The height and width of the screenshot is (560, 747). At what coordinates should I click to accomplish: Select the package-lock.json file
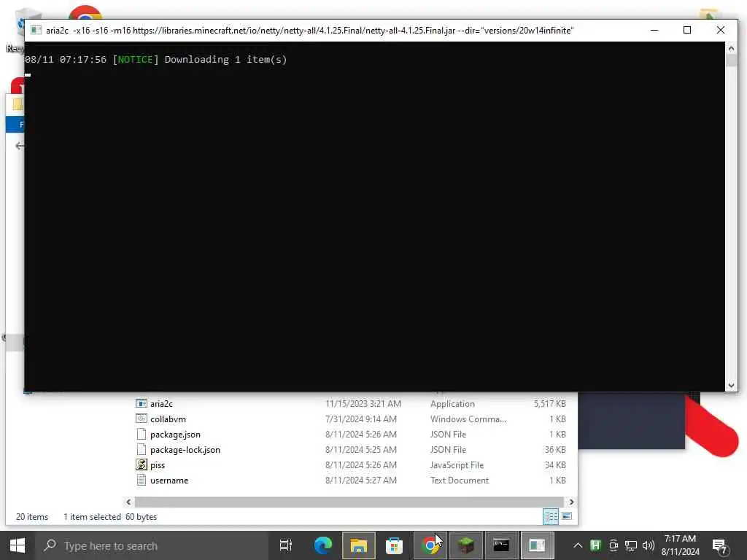pos(185,449)
